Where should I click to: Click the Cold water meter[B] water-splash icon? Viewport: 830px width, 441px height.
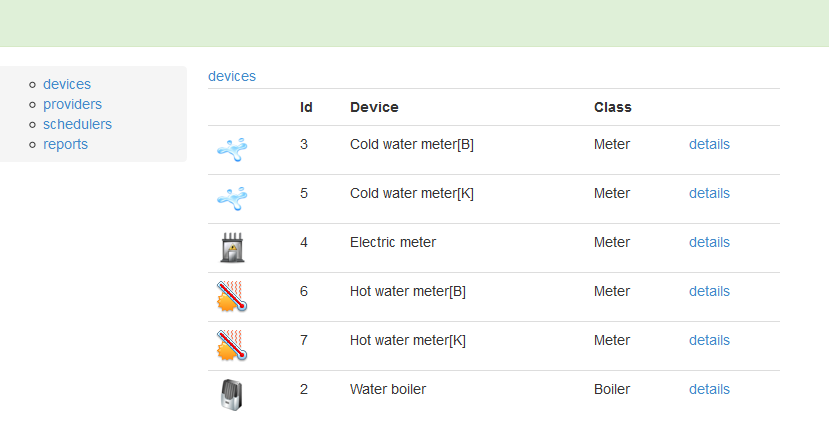point(232,150)
